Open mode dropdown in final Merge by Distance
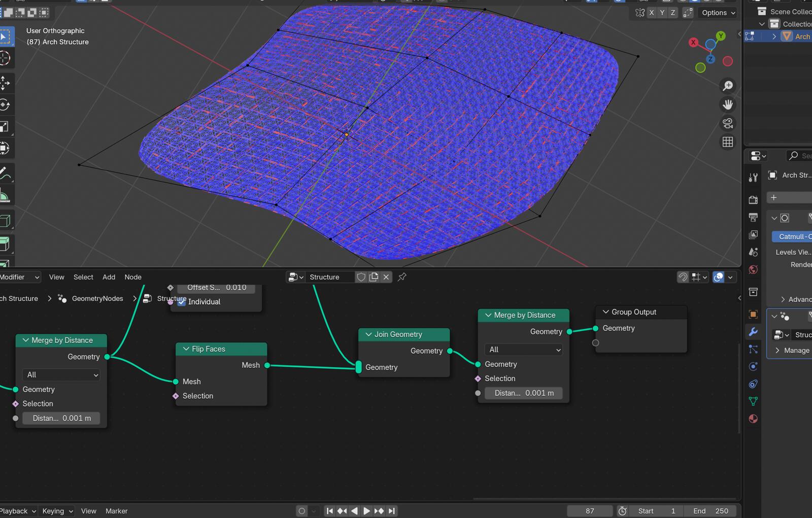Image resolution: width=812 pixels, height=518 pixels. (524, 350)
